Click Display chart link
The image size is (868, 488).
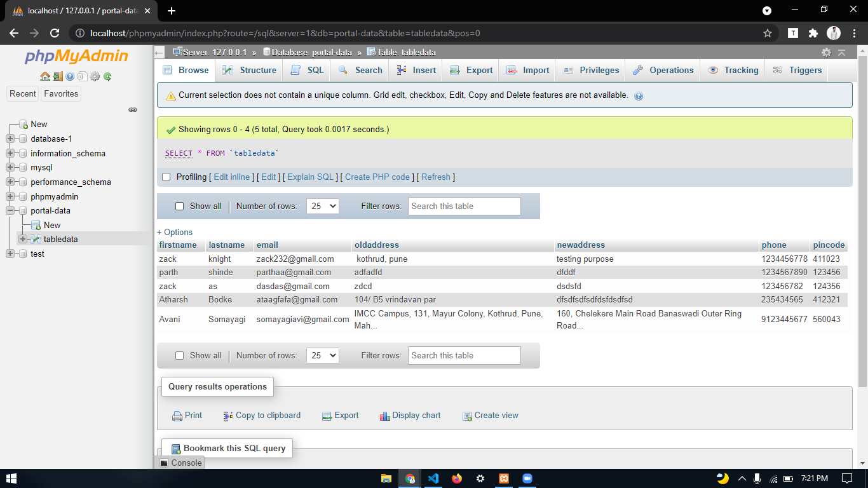(x=410, y=416)
